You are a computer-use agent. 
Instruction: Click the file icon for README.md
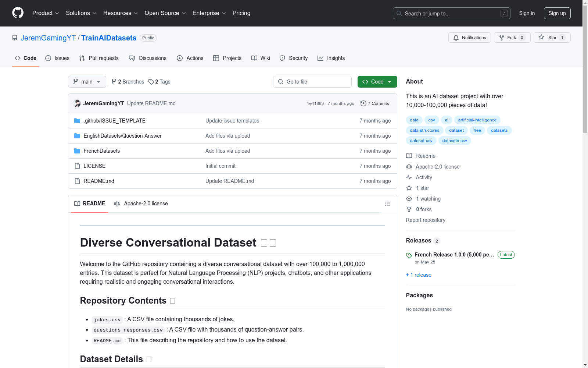77,181
